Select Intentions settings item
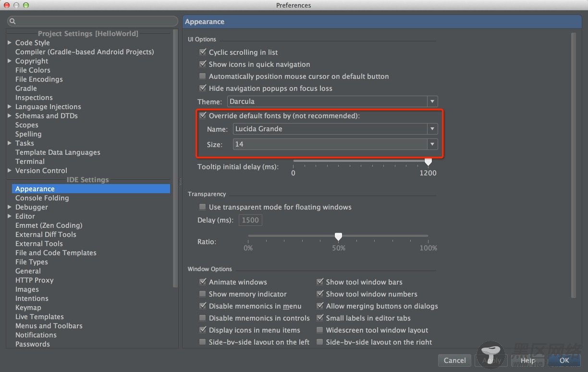 [x=32, y=298]
